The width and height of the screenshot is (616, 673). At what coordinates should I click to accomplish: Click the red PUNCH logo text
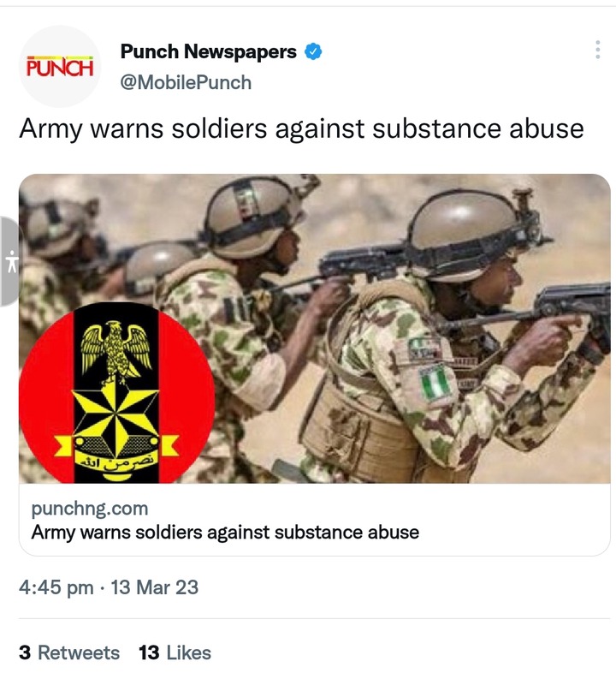click(60, 67)
